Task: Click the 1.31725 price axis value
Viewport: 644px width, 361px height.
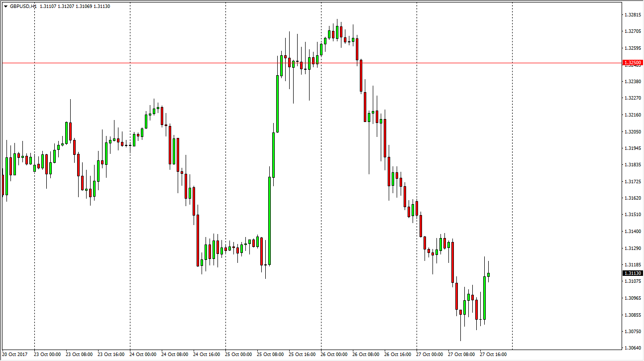Action: point(633,182)
